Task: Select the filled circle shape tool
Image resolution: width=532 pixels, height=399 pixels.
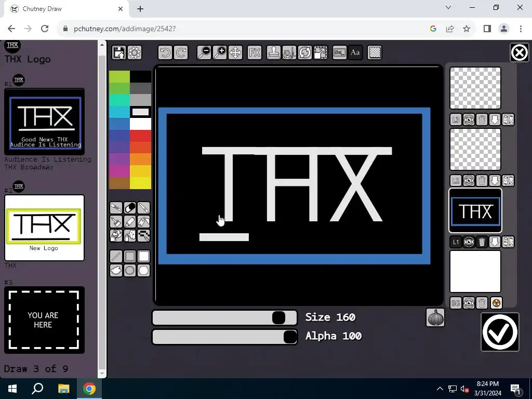Action: (x=144, y=270)
